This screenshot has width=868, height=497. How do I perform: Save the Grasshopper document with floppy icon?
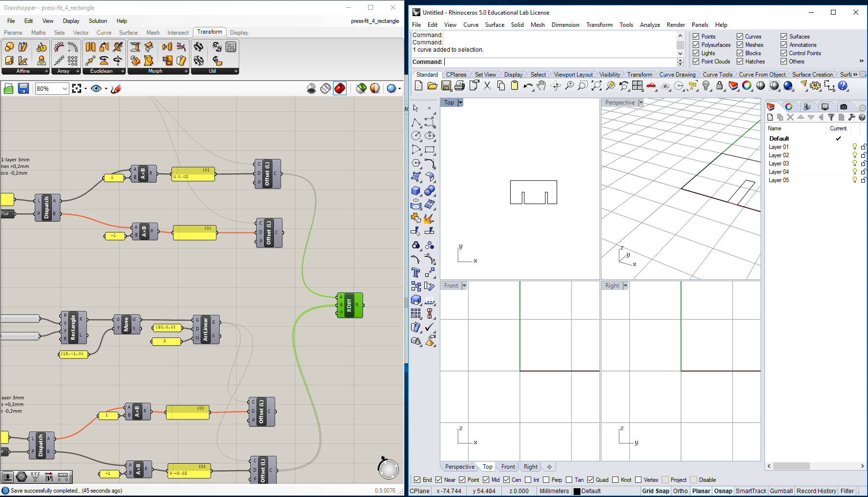click(23, 88)
